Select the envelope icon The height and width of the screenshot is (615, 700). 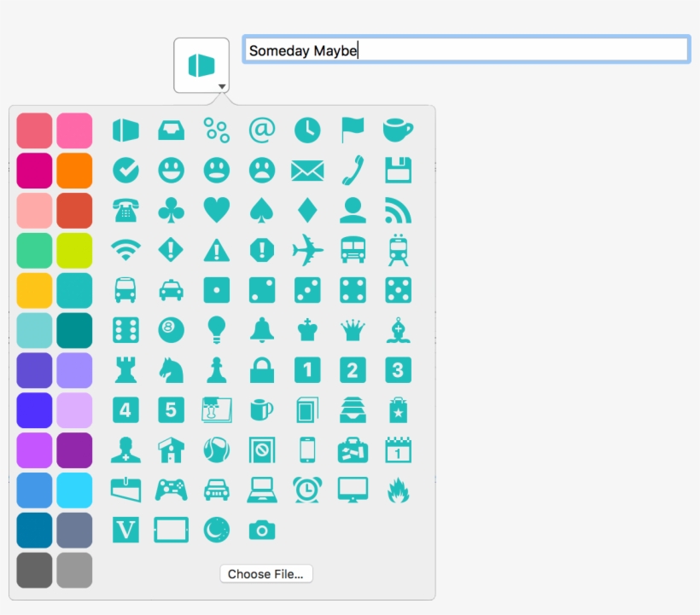[307, 170]
